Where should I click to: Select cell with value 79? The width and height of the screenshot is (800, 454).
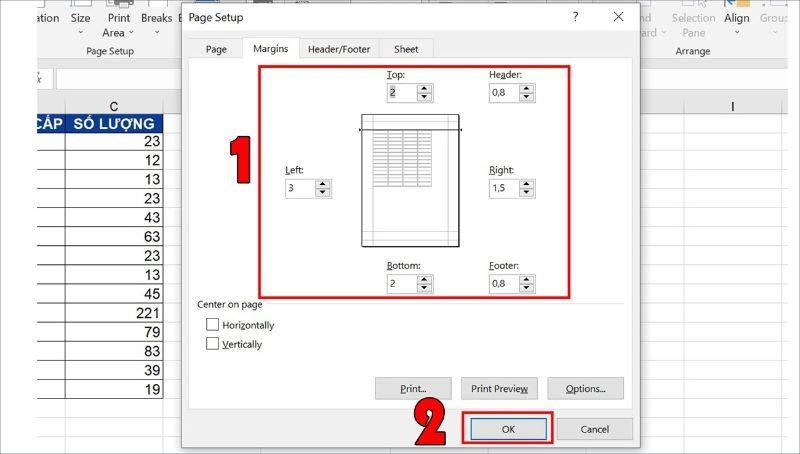tap(114, 332)
